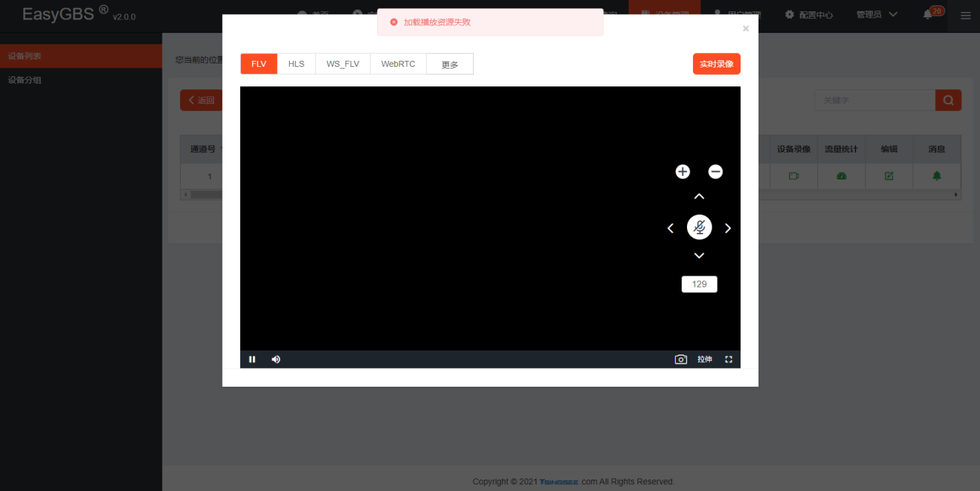Image resolution: width=980 pixels, height=491 pixels.
Task: Click the 实时录像 live recording button
Action: click(716, 64)
